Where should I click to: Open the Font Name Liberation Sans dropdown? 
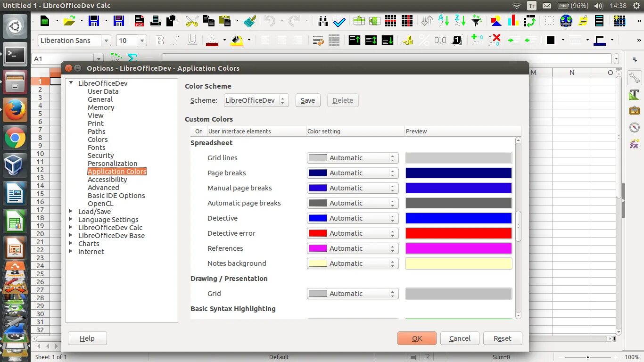(106, 41)
